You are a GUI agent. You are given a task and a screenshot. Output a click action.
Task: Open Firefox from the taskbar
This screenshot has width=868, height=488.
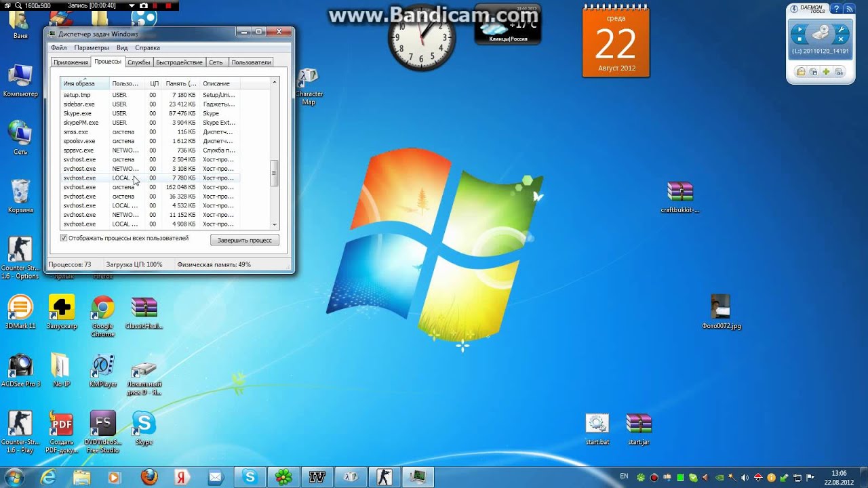[x=149, y=477]
